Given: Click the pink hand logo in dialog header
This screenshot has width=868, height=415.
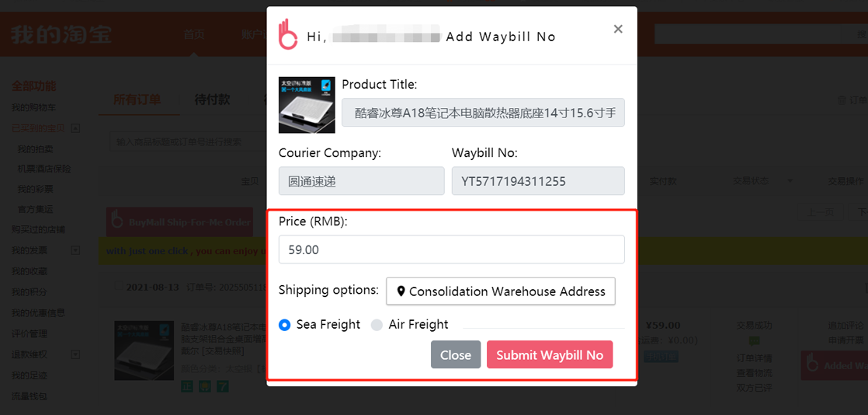Looking at the screenshot, I should pos(288,34).
